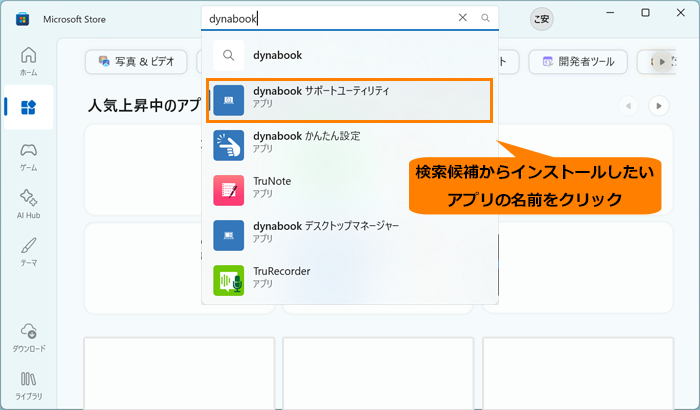Open the Downloads (ダウンロード) page

pyautogui.click(x=29, y=337)
